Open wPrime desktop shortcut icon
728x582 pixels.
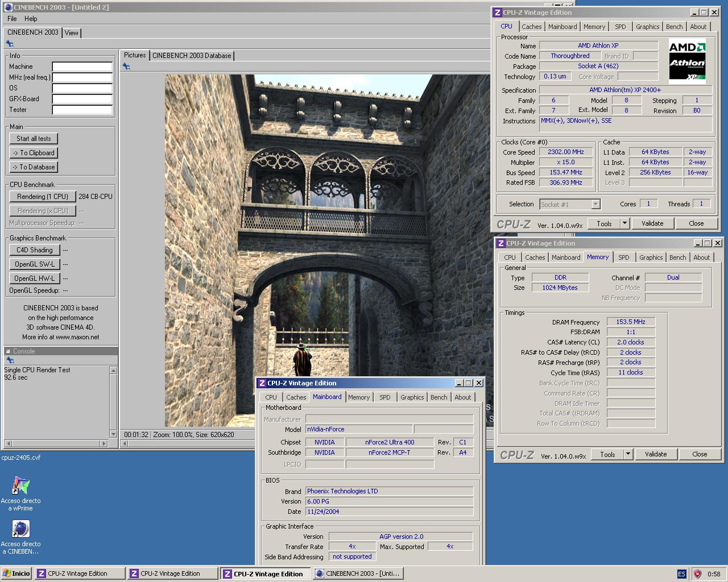pos(20,485)
